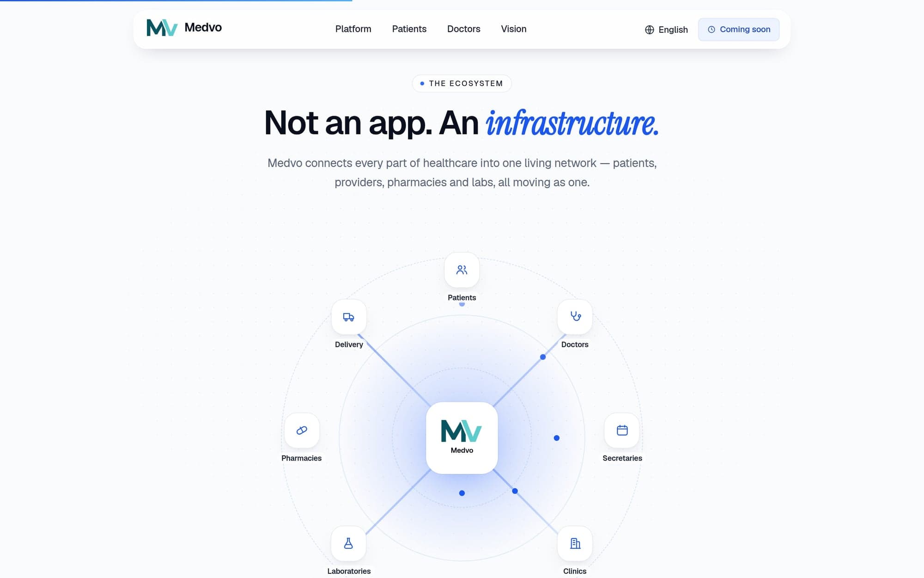924x578 pixels.
Task: Select the Clinics building icon node
Action: point(575,544)
